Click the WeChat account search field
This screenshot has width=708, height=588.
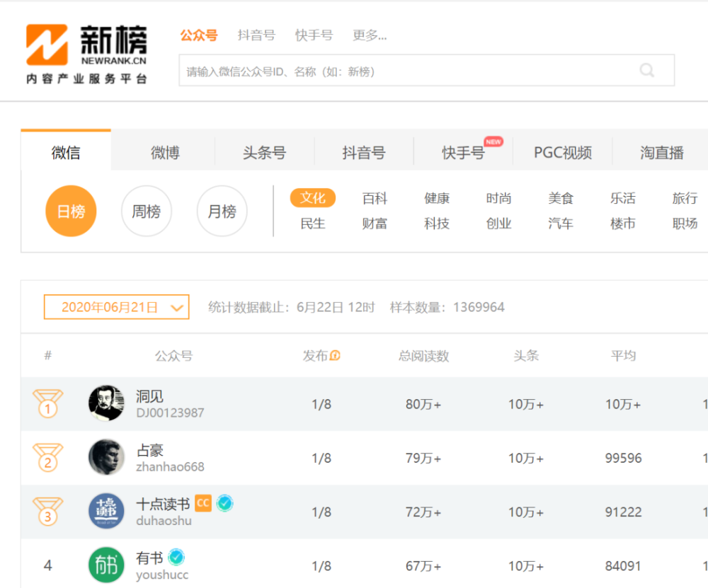[427, 70]
